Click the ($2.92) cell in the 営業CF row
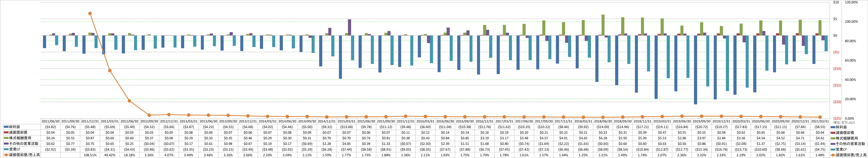Screen dimensions: 868x158 [x=51, y=149]
